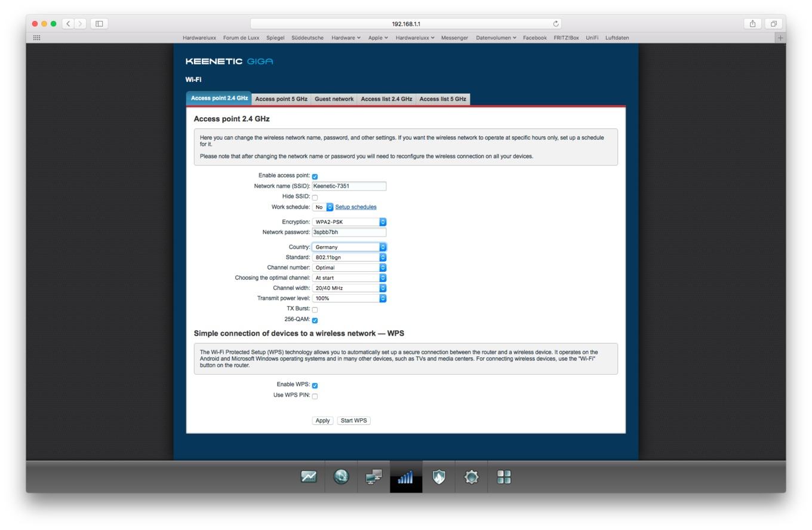Image resolution: width=812 pixels, height=530 pixels.
Task: Select Access point 2.4 GHz tab
Action: (x=219, y=98)
